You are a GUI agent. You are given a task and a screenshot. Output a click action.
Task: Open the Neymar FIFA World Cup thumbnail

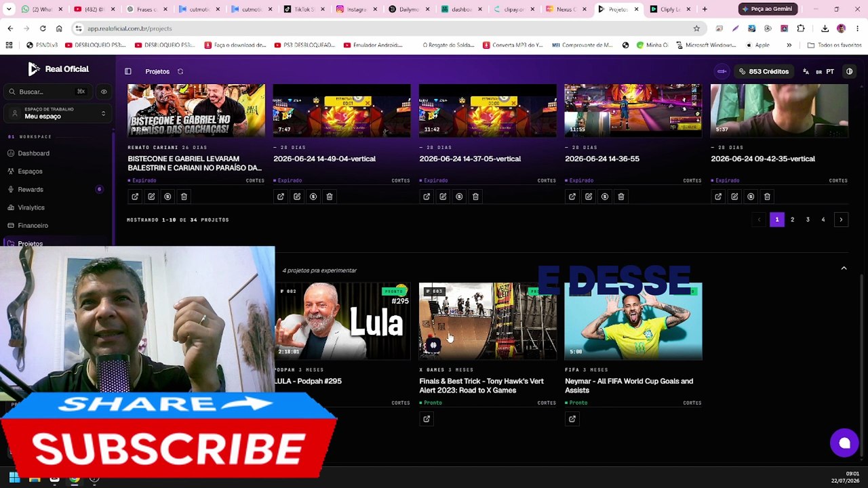pyautogui.click(x=633, y=321)
